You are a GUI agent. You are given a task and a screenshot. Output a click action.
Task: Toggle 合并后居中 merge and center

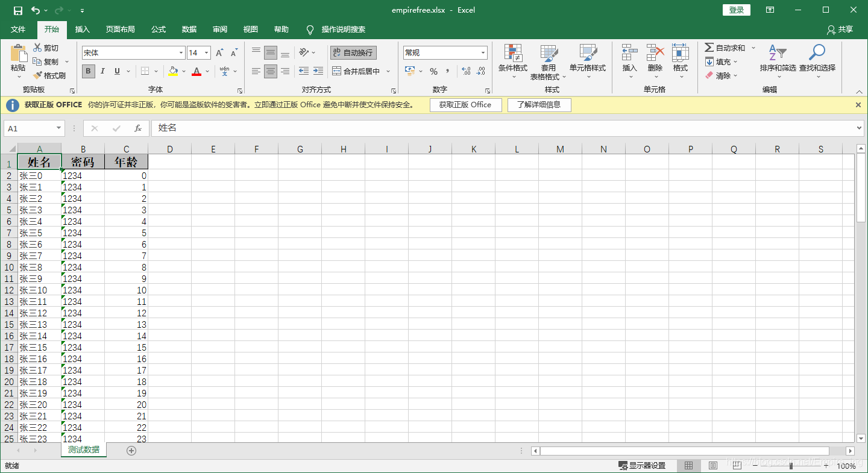[358, 71]
